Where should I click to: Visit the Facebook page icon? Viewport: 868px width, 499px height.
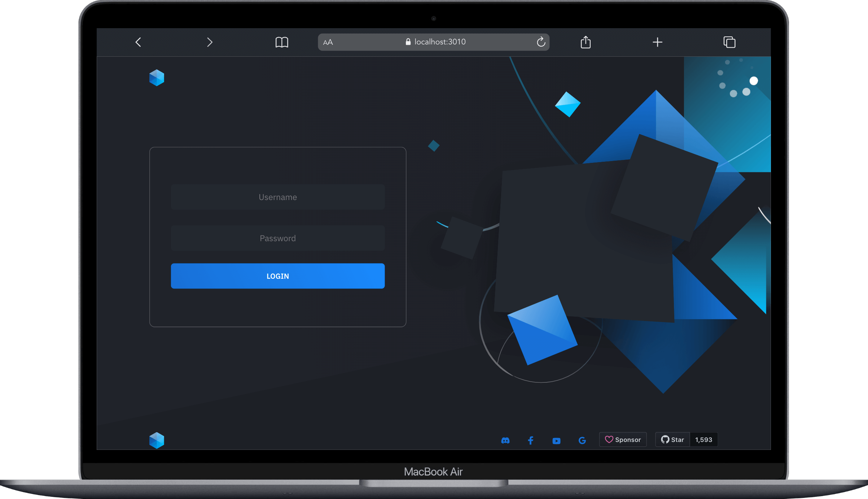(x=531, y=440)
